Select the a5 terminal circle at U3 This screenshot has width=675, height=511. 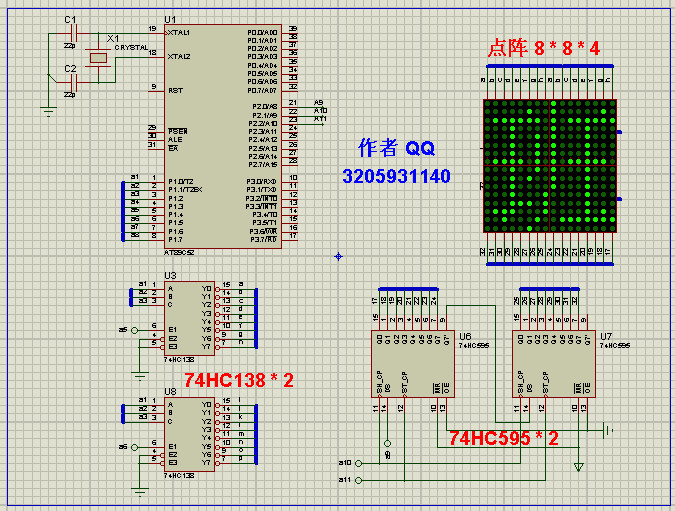tap(134, 330)
